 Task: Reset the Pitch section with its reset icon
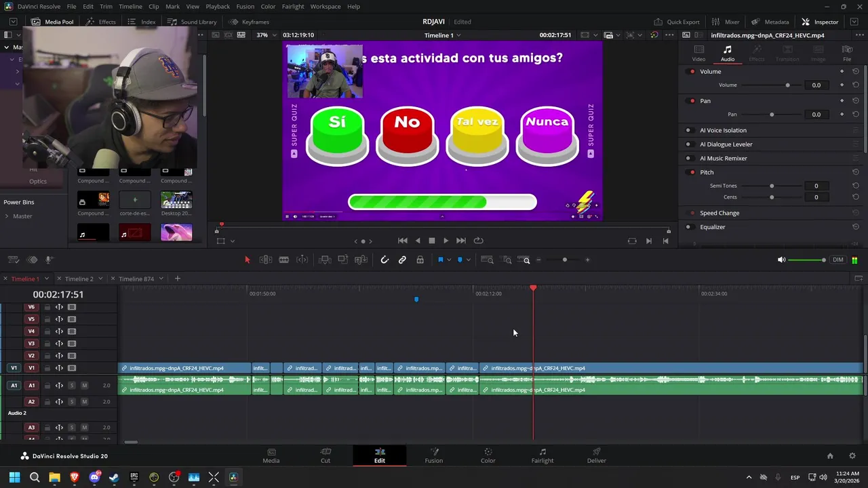point(856,172)
